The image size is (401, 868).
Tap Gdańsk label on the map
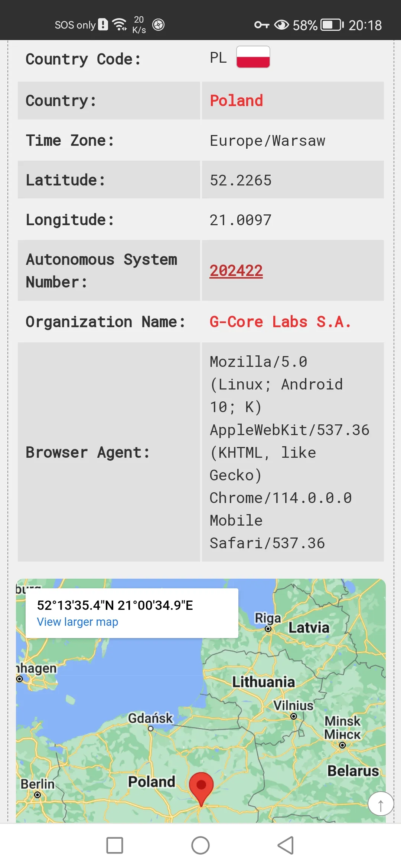click(x=150, y=718)
